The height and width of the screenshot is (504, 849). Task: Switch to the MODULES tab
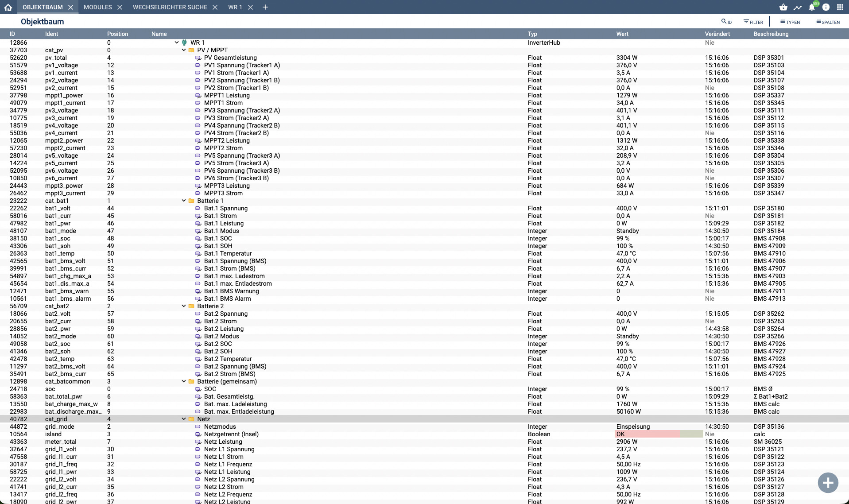(x=98, y=7)
